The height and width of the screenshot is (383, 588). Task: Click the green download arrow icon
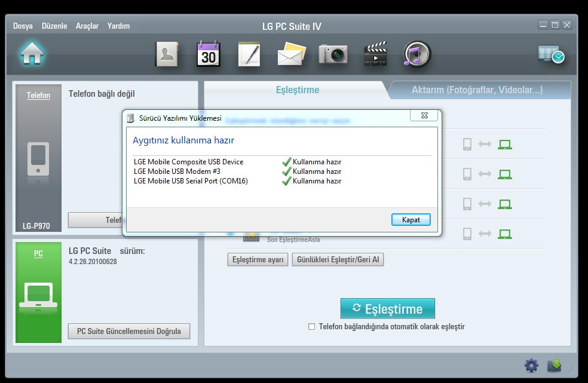[555, 365]
